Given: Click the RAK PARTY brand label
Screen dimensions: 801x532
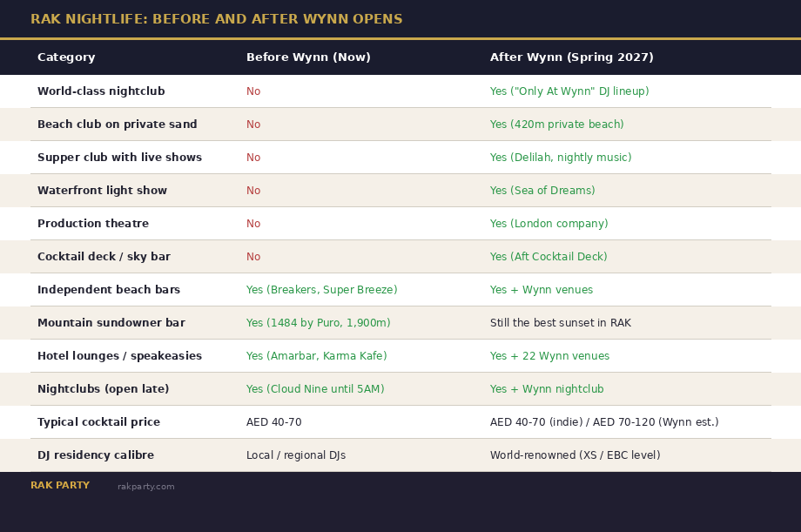Looking at the screenshot, I should pyautogui.click(x=60, y=486).
